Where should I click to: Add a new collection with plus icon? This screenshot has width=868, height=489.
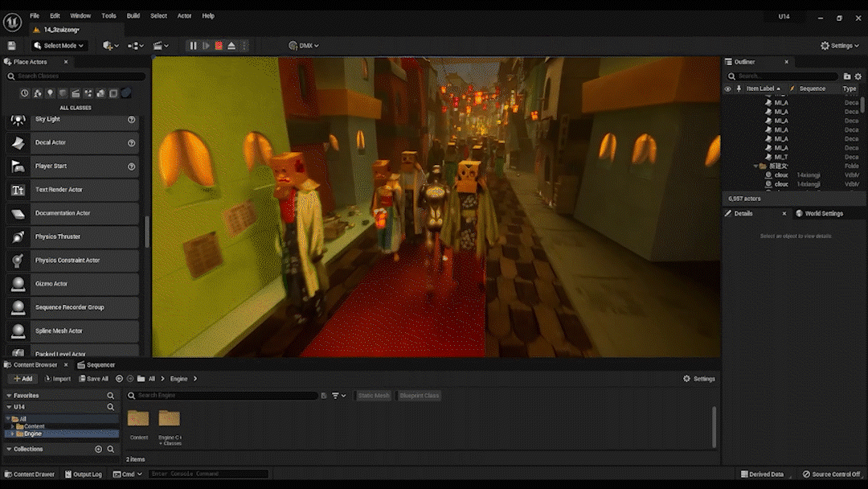click(x=99, y=449)
